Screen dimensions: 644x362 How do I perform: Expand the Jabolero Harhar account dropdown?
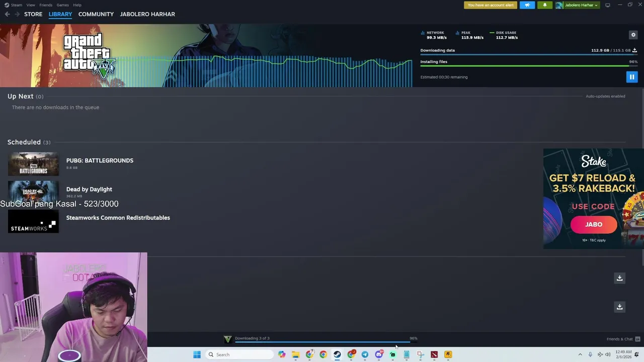click(582, 5)
